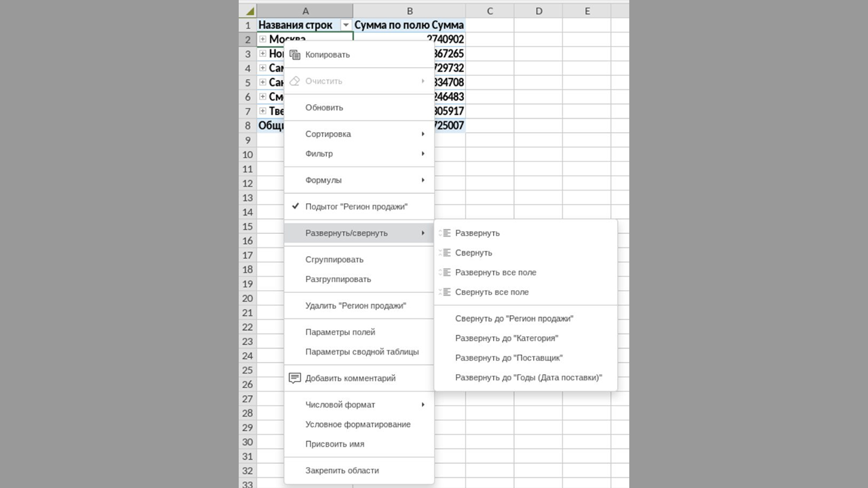Choose Развернуть до "Категория"
The width and height of the screenshot is (868, 488).
526,338
